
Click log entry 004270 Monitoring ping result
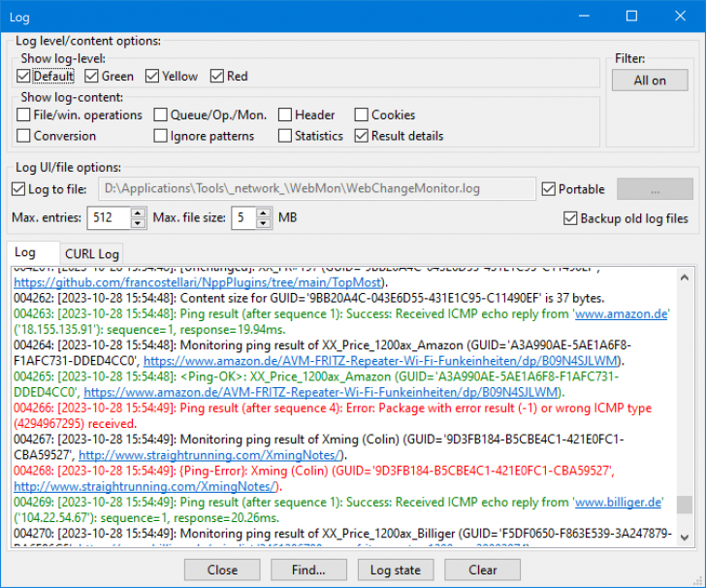(342, 534)
